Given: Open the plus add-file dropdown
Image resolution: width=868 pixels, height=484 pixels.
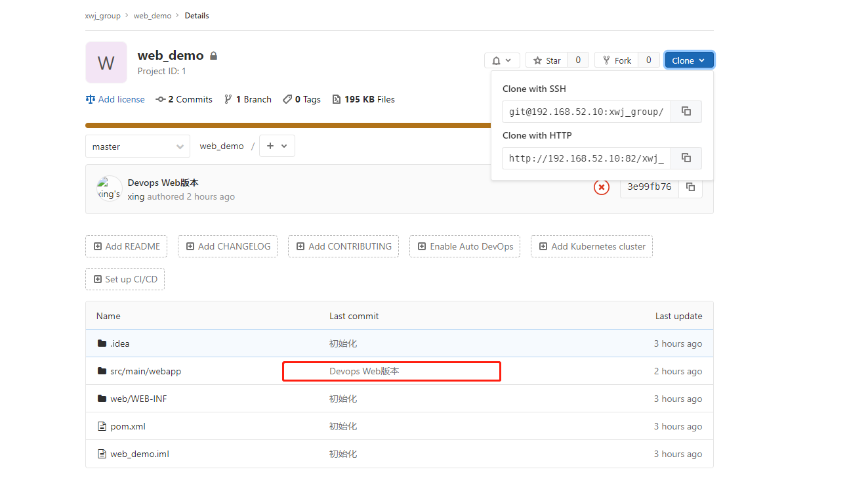Looking at the screenshot, I should 277,146.
